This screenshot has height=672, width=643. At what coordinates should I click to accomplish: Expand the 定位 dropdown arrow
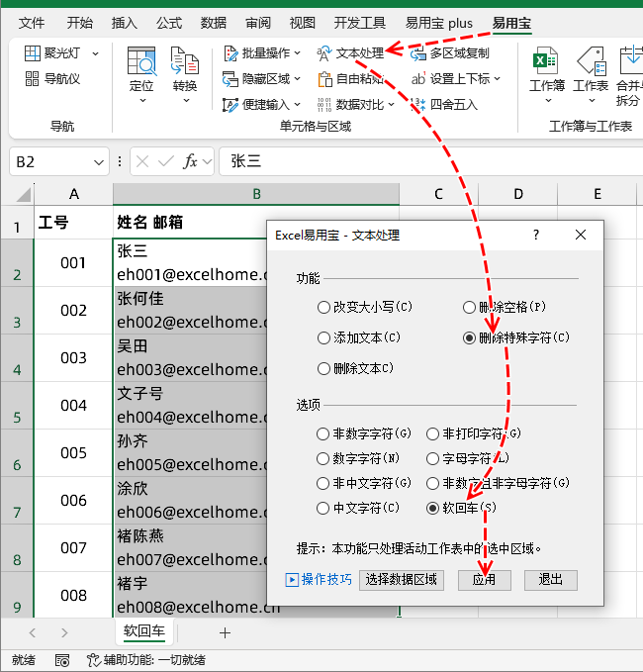point(142,101)
